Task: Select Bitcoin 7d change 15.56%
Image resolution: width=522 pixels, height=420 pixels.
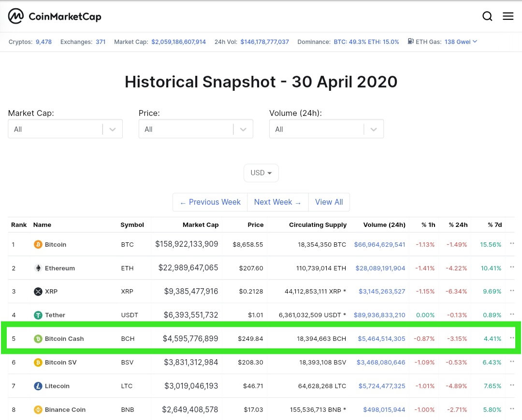Action: (x=491, y=244)
